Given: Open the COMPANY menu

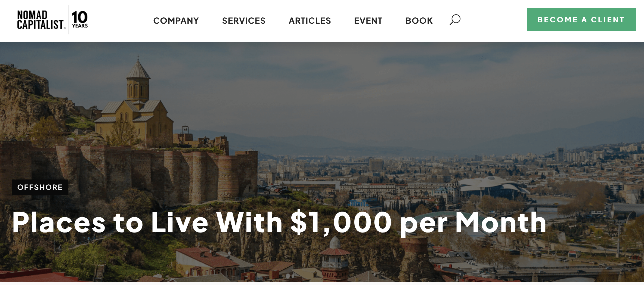Looking at the screenshot, I should click(x=176, y=21).
